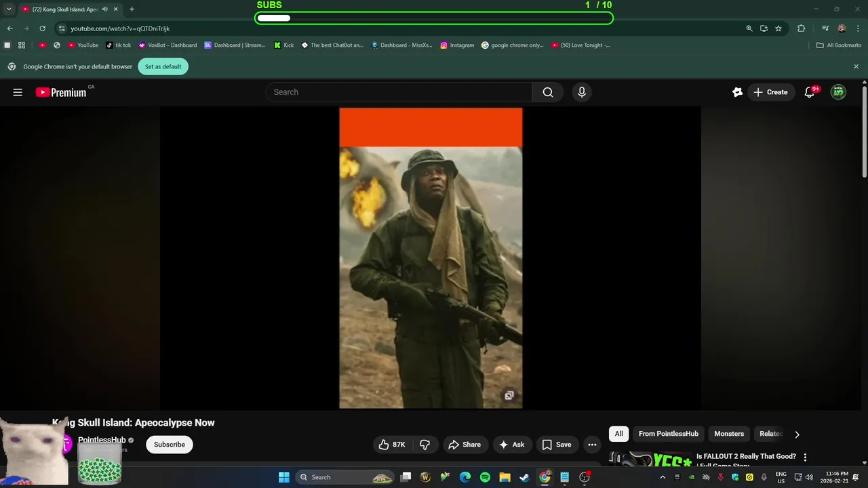
Task: Open the FALLOUT 2 video thumbnail
Action: coord(650,459)
